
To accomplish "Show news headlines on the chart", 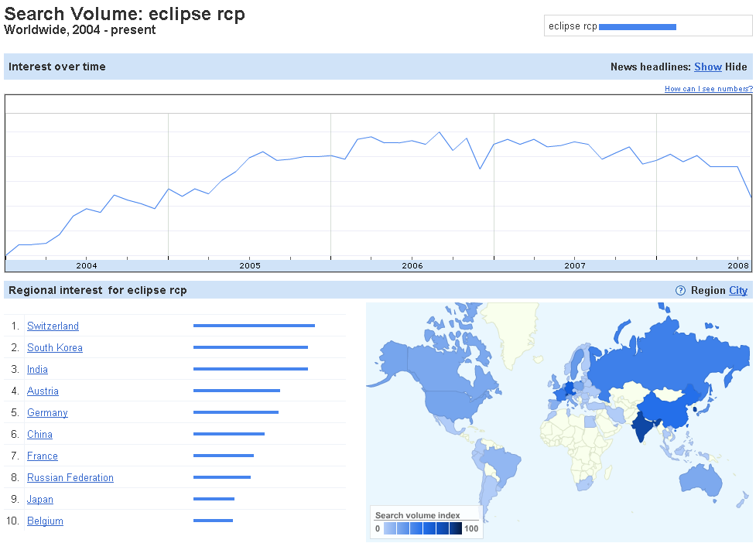I will point(707,67).
